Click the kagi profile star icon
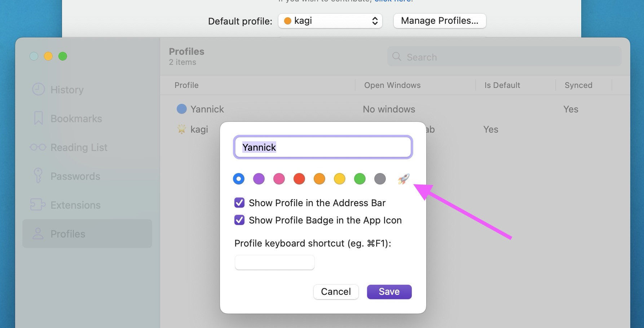This screenshot has height=328, width=644. tap(181, 129)
